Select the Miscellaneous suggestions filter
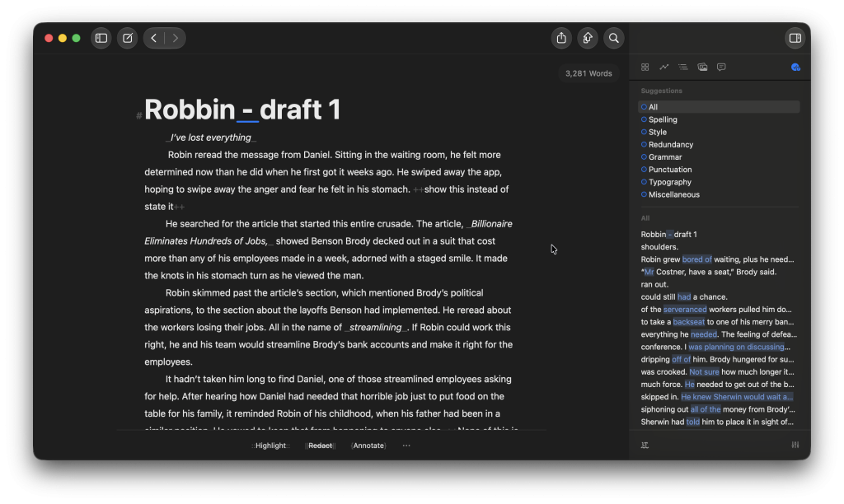 pyautogui.click(x=719, y=194)
